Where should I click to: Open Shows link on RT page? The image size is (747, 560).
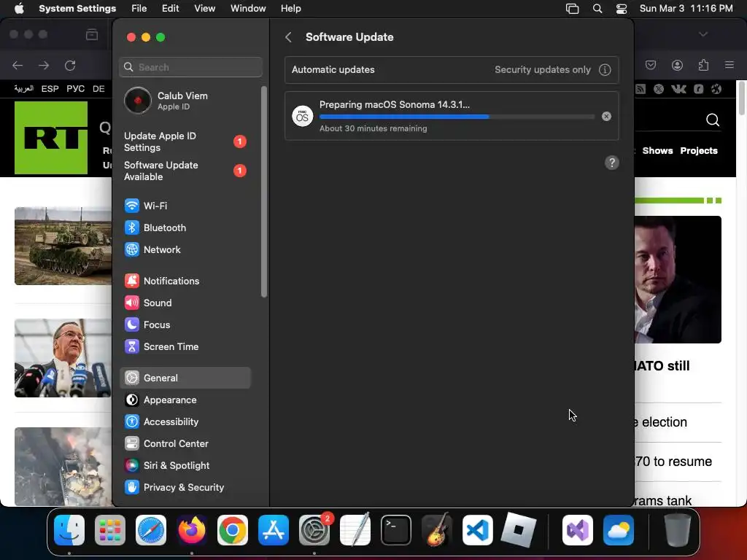coord(657,150)
